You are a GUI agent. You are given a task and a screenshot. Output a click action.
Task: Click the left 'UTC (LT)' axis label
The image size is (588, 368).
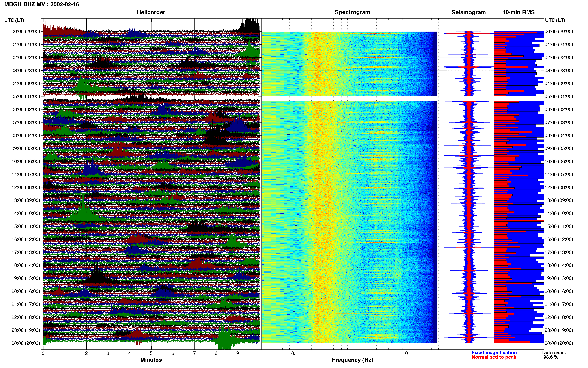click(x=14, y=20)
